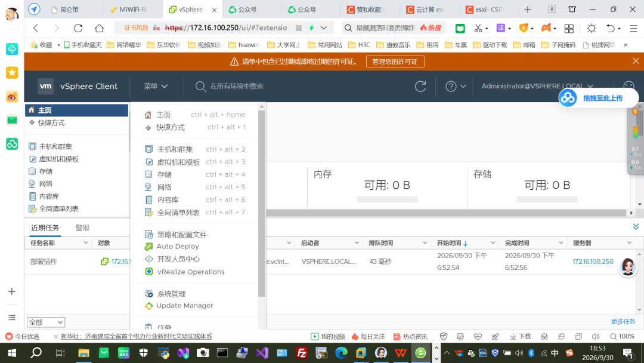Open a new browser tab

pyautogui.click(x=527, y=10)
